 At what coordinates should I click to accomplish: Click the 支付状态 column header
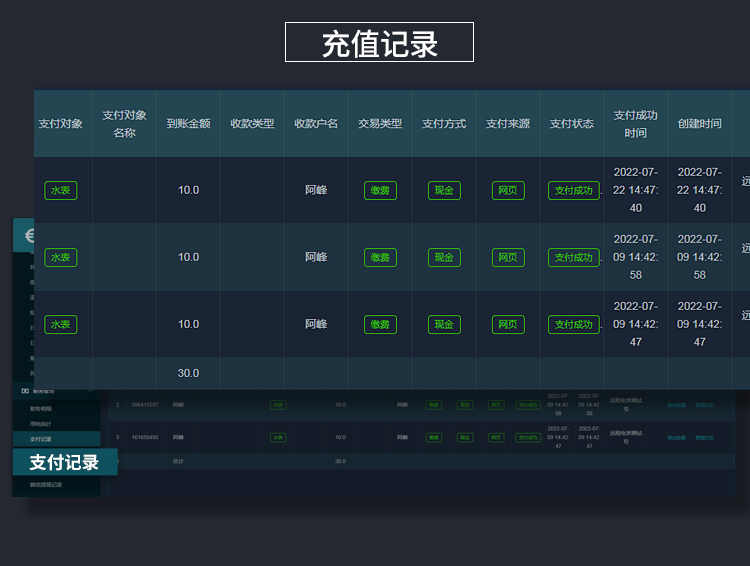click(x=572, y=124)
